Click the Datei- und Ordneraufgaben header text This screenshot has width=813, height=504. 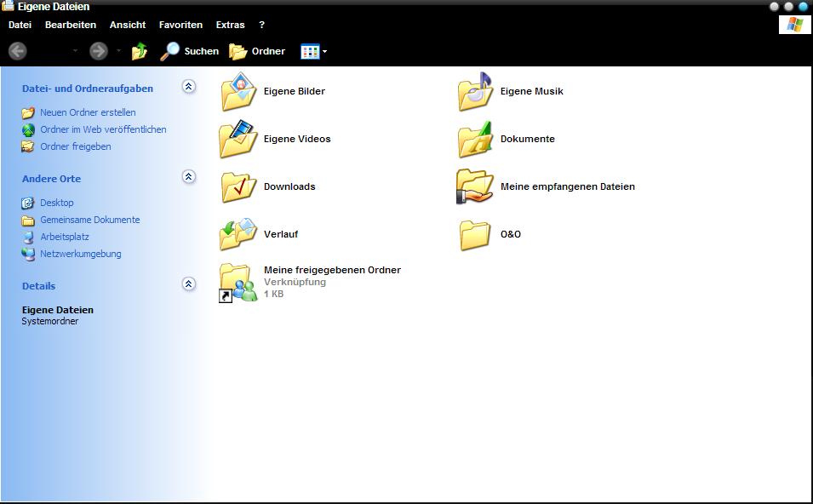click(88, 89)
